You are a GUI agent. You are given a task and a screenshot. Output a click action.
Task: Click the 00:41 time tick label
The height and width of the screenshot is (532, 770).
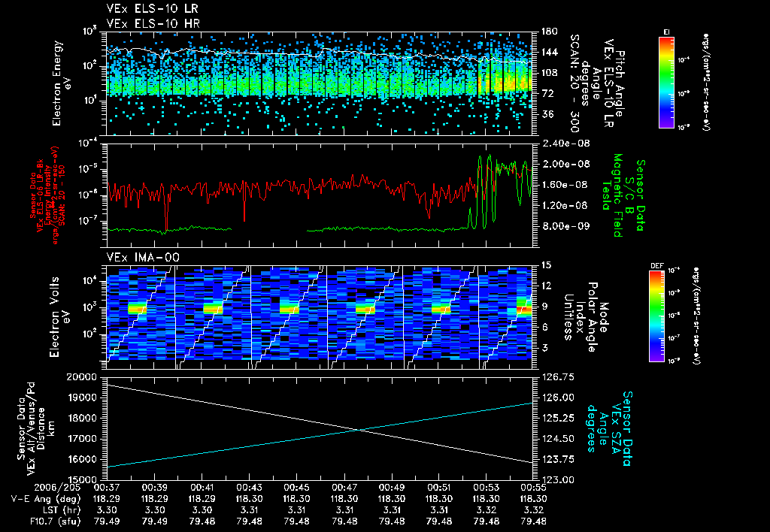tap(202, 488)
